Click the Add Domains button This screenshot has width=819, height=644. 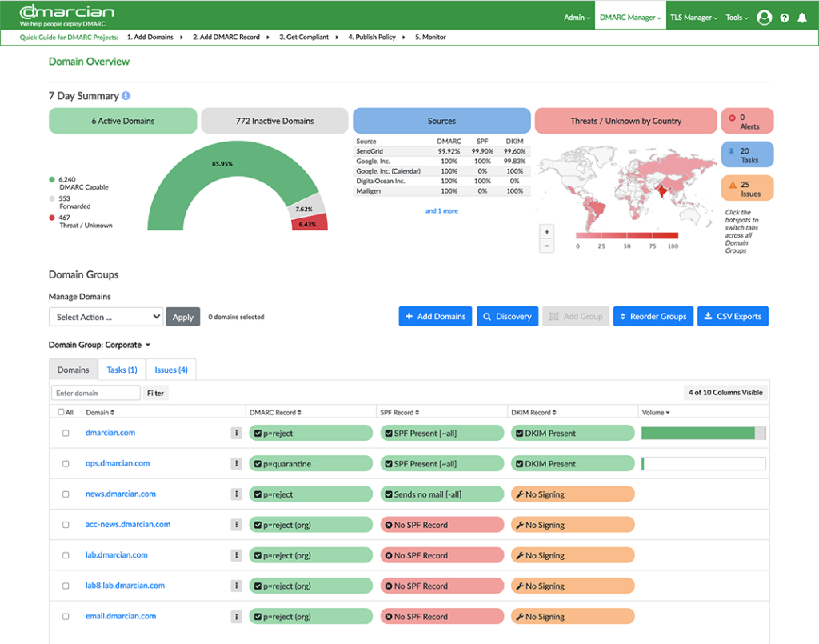[x=435, y=316]
